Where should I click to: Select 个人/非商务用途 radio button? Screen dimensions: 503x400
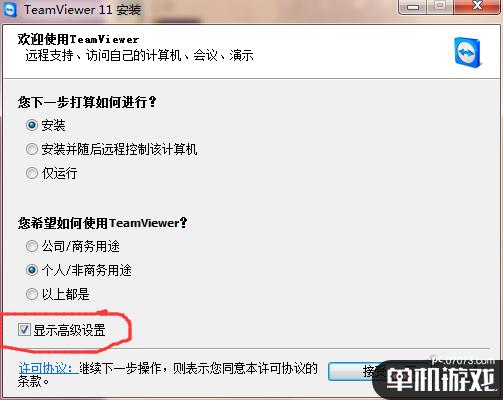(32, 270)
